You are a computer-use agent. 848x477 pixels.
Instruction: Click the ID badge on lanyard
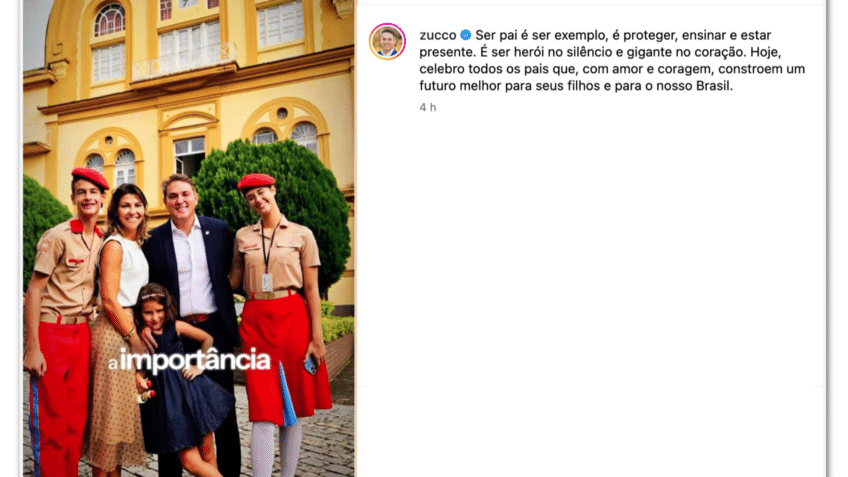(x=267, y=282)
